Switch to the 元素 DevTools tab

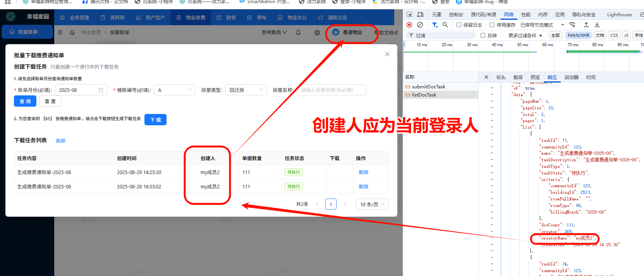tap(437, 15)
